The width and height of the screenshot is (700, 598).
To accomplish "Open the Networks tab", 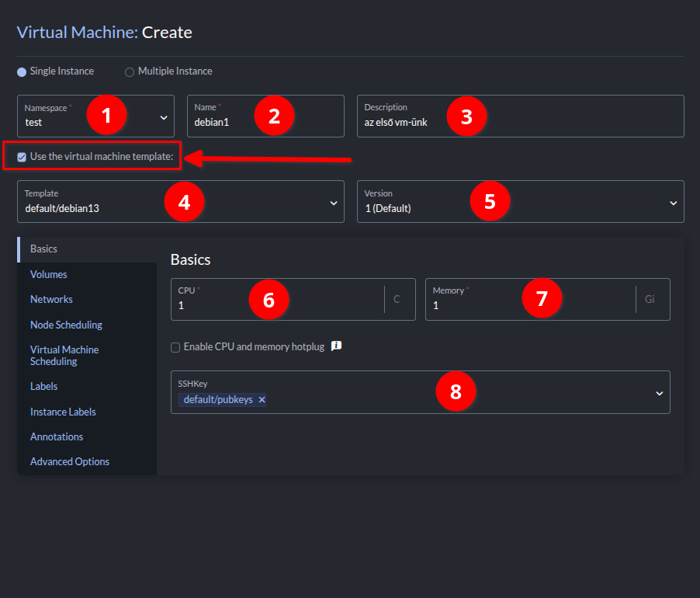I will [51, 299].
